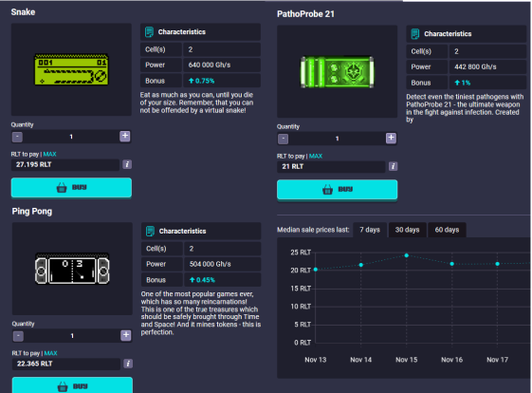
Task: Click the Snake miner thumbnail image
Action: [x=71, y=69]
